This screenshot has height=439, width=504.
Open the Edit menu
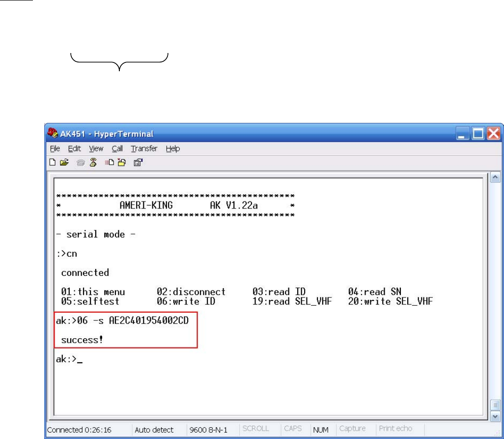[x=74, y=148]
